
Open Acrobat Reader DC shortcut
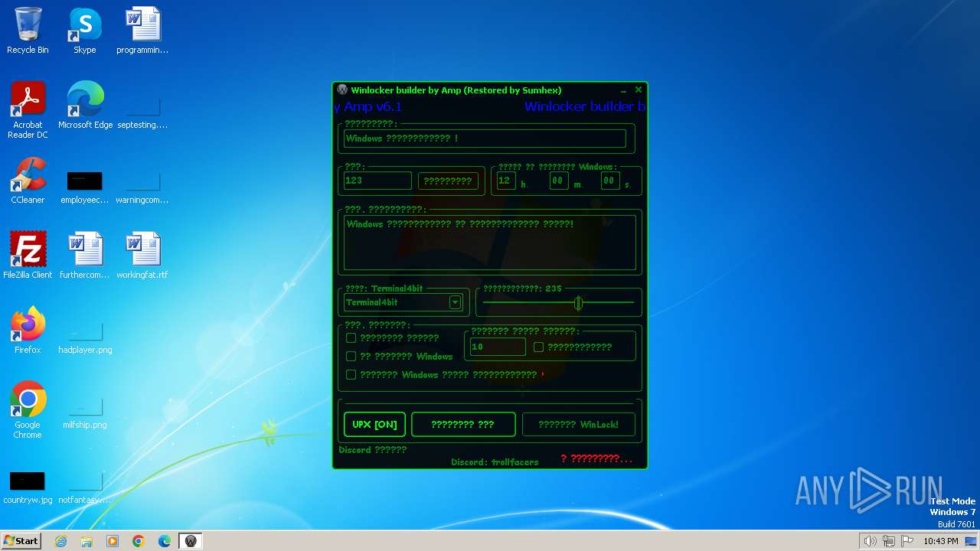tap(28, 109)
